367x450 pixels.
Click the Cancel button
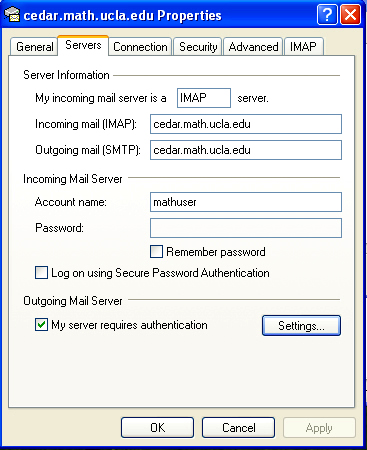[x=238, y=428]
